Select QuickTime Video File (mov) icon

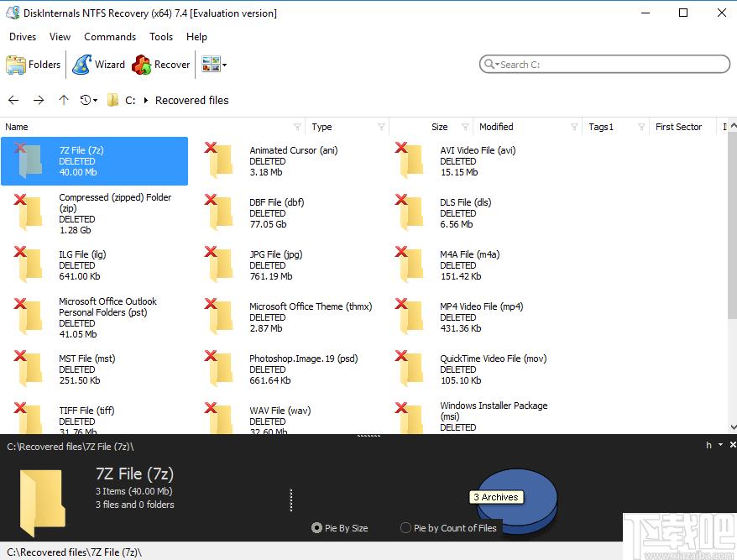[x=410, y=369]
